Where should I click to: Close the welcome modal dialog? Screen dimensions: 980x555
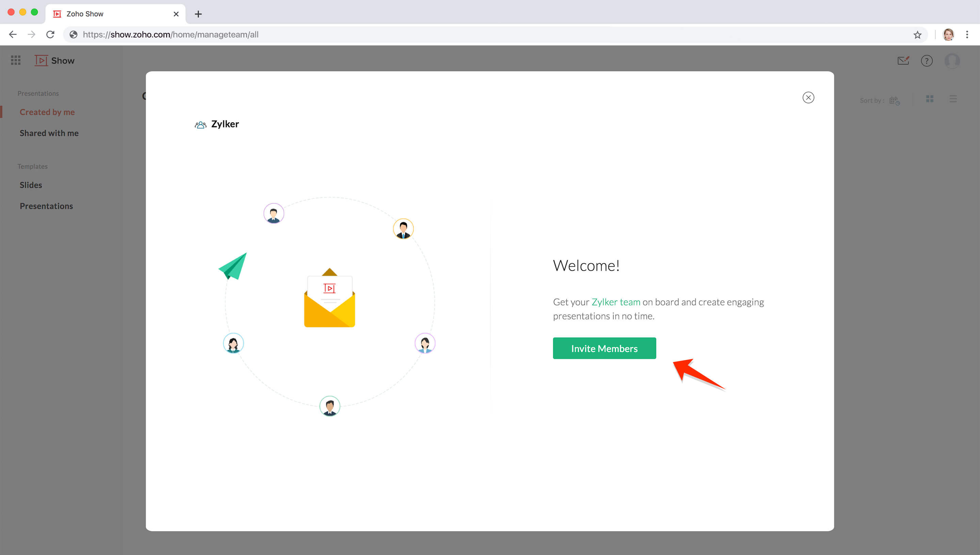pyautogui.click(x=808, y=97)
